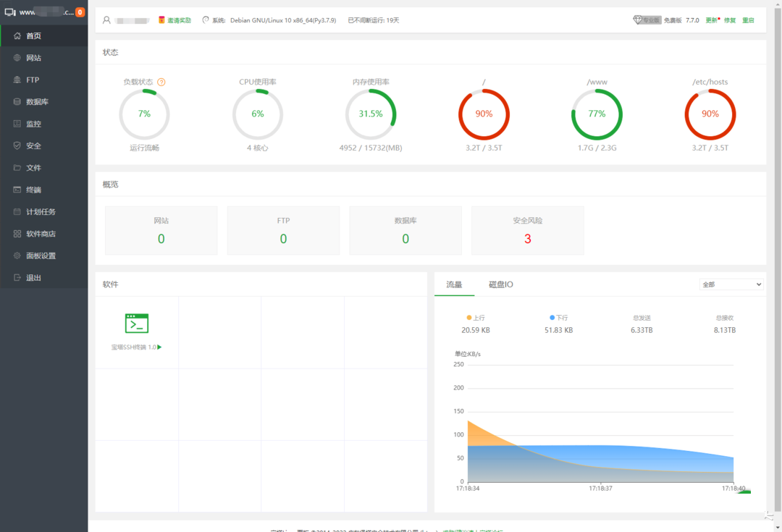
Task: Click the 总发送 6.33TB value
Action: (x=642, y=330)
